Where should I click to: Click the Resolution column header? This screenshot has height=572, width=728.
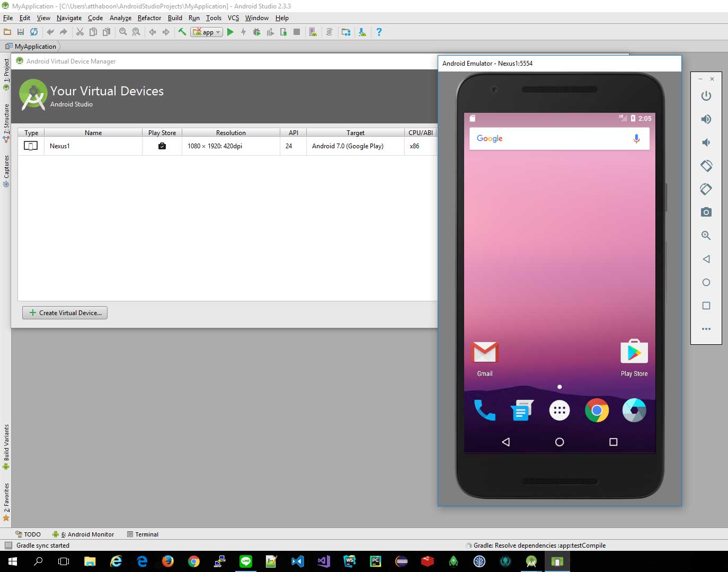231,132
